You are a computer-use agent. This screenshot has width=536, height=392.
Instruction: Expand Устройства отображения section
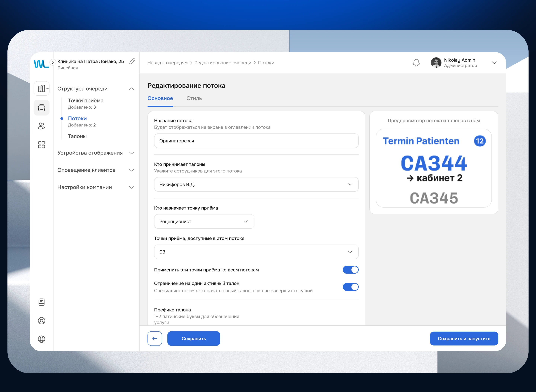pos(96,153)
